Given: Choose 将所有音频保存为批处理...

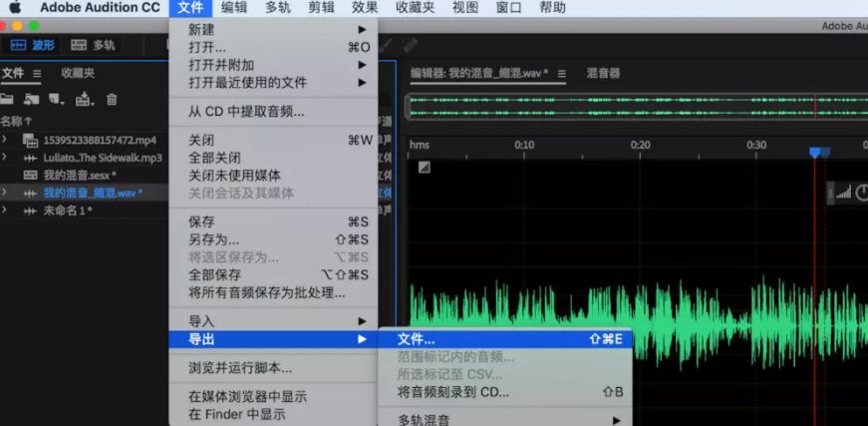Looking at the screenshot, I should coord(273,292).
